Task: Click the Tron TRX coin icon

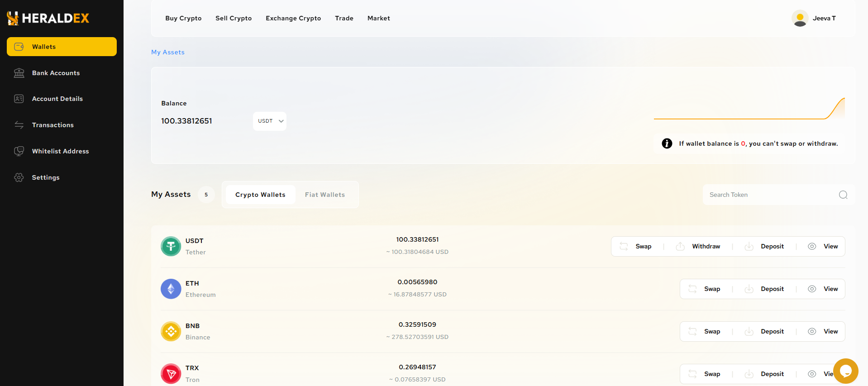Action: (171, 374)
